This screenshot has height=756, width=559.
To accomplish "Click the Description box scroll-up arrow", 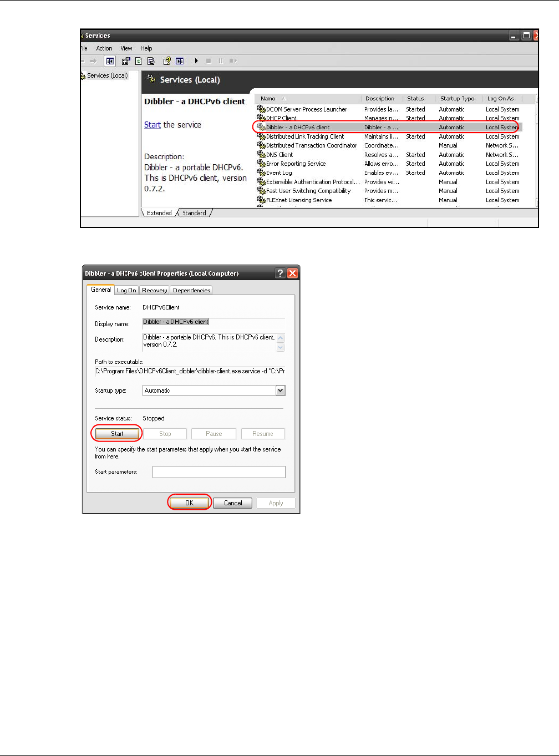I will pos(281,338).
